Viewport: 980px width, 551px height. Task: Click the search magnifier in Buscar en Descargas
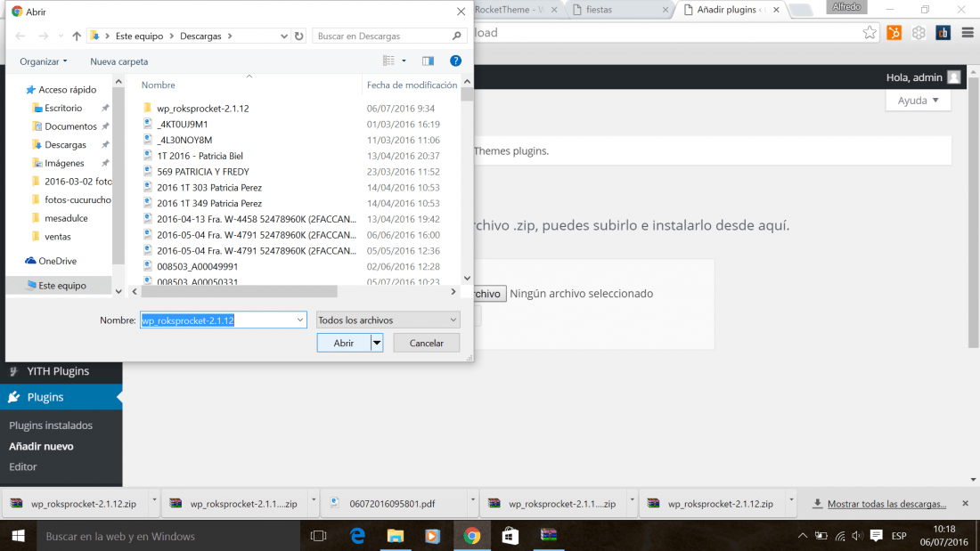(457, 36)
